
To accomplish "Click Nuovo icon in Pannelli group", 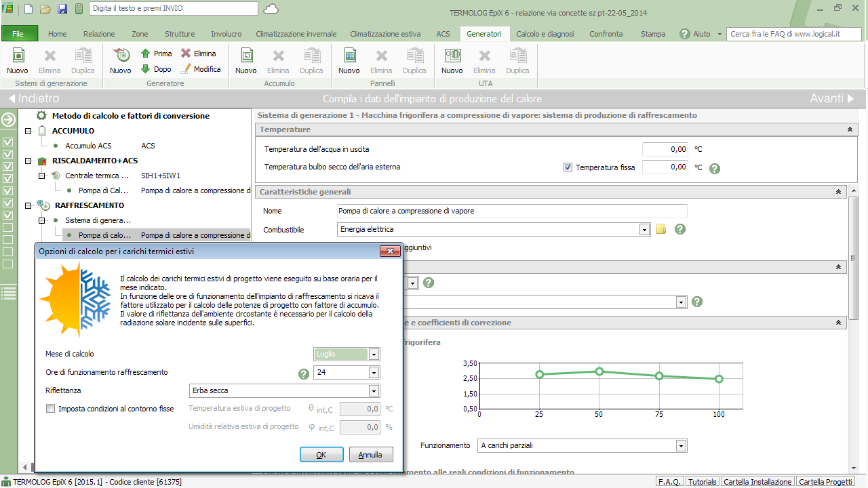I will 349,60.
